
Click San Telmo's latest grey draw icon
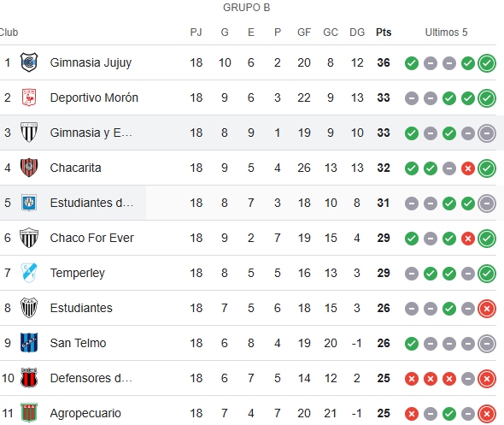[x=487, y=344]
